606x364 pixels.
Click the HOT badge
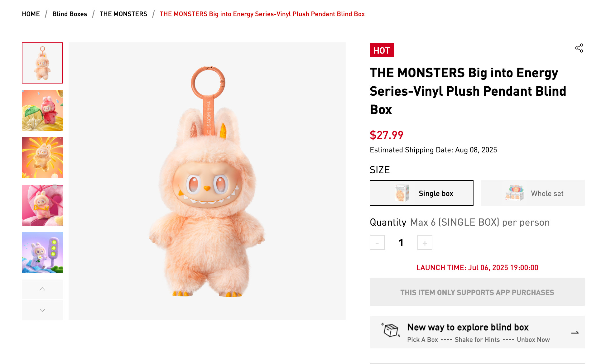(381, 50)
